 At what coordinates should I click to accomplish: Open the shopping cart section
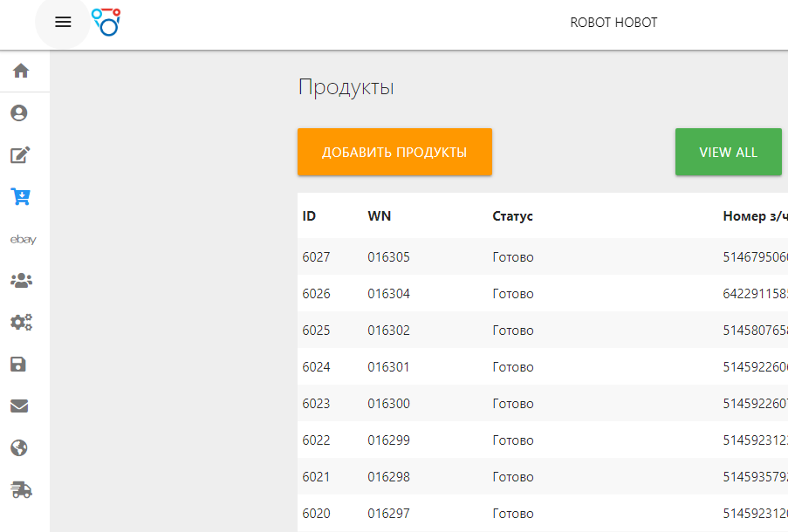(20, 196)
